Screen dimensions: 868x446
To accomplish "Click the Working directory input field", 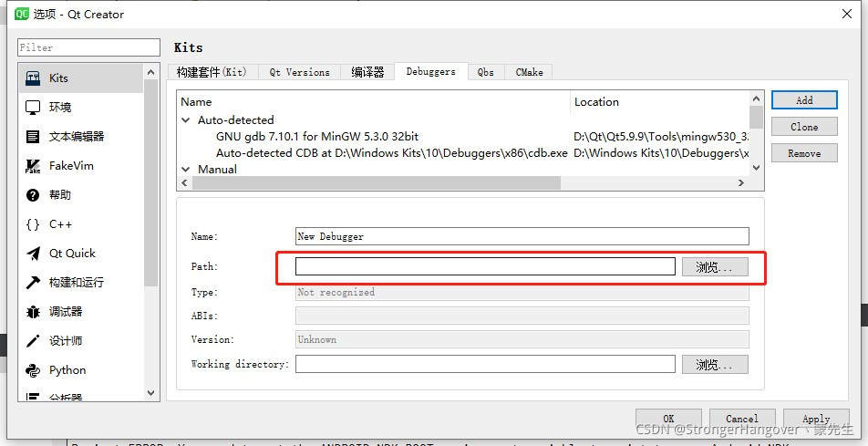I will (x=485, y=364).
